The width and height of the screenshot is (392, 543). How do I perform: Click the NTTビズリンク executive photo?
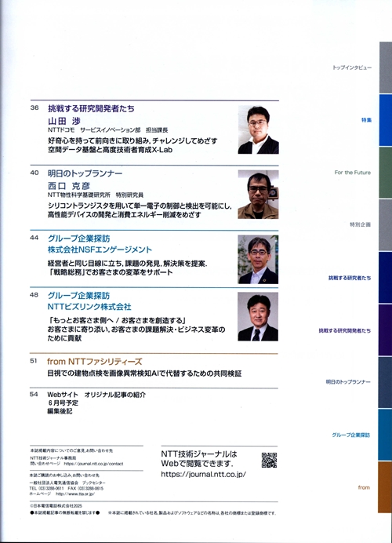pos(258,316)
